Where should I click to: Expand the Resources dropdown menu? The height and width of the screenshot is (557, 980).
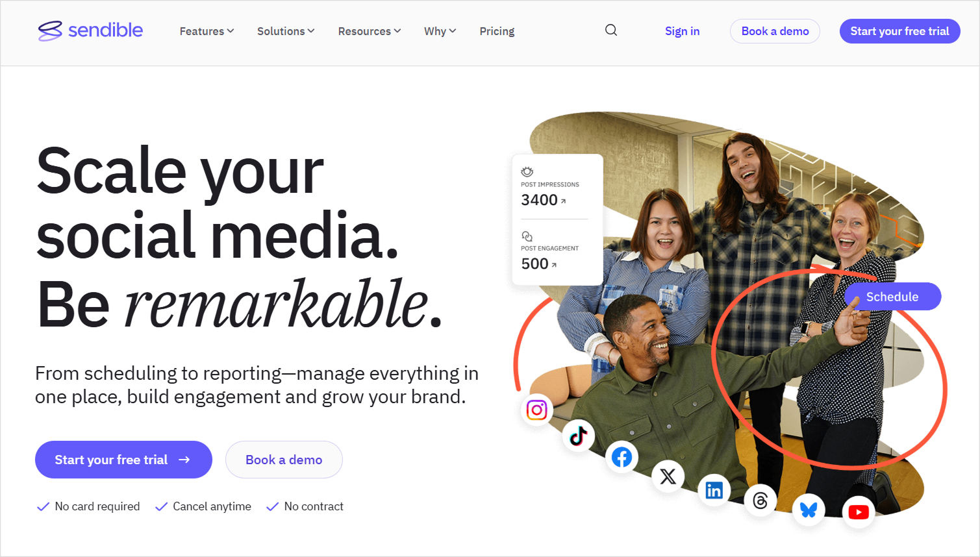[x=370, y=31]
